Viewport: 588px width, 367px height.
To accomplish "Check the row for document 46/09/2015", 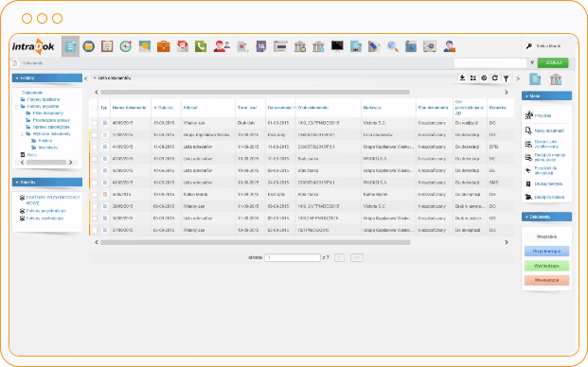I will click(x=95, y=123).
